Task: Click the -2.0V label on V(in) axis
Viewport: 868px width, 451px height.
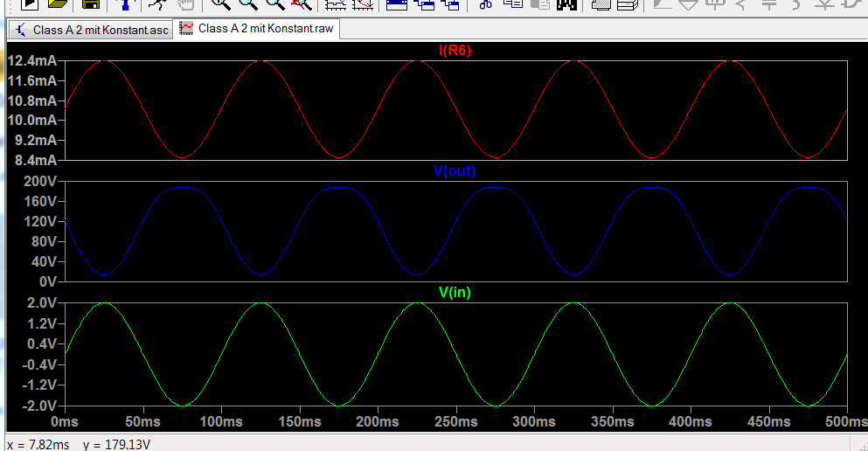Action: 38,406
